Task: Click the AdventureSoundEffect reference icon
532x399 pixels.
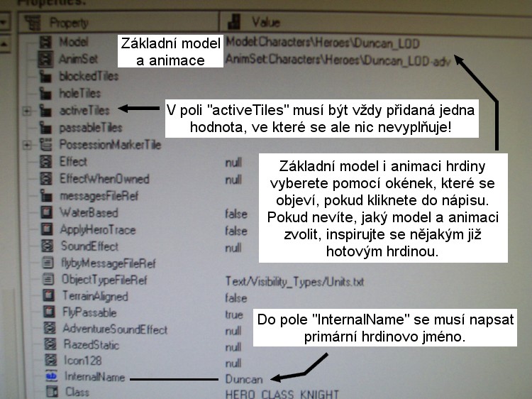Action: (50, 328)
